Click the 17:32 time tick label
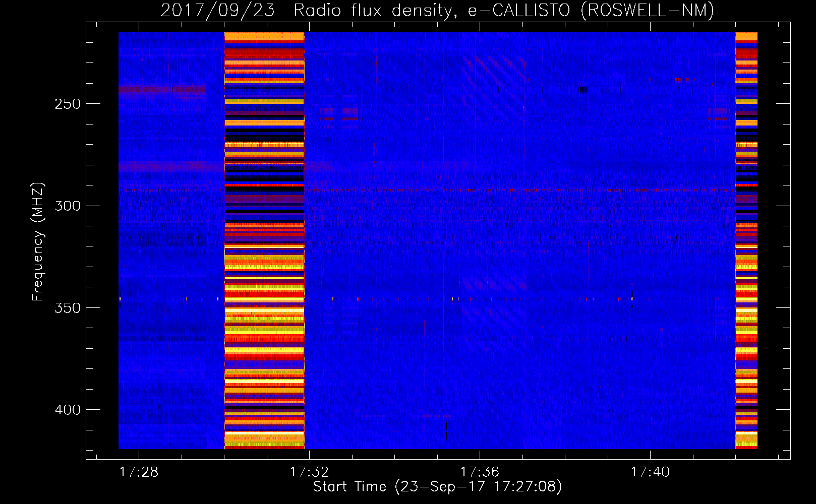Viewport: 816px width, 504px height. click(309, 472)
